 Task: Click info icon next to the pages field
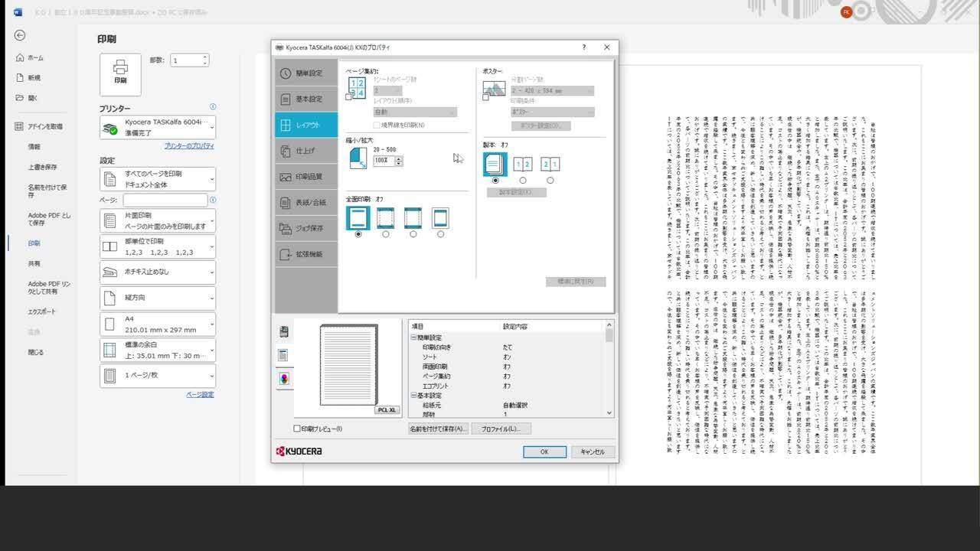click(x=213, y=200)
